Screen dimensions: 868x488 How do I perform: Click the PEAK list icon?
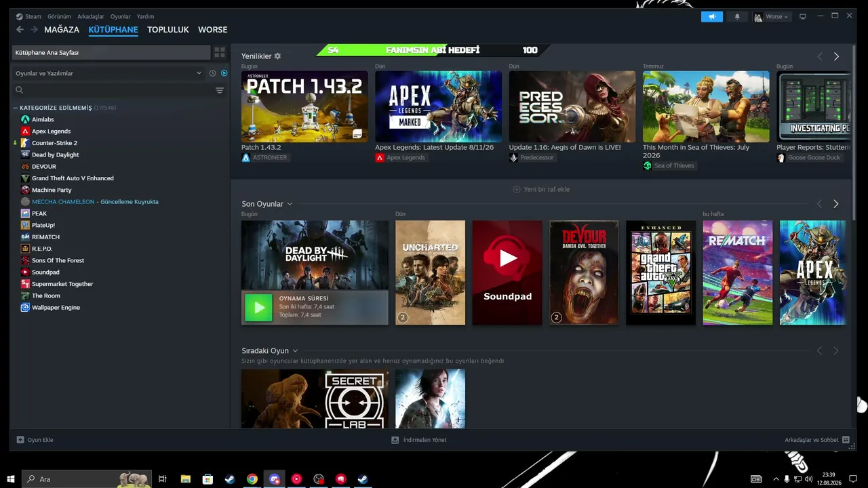(25, 213)
